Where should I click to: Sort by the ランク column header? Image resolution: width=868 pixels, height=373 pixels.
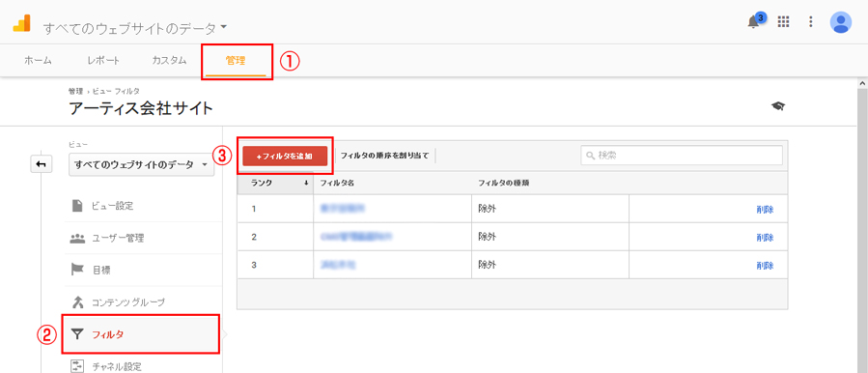tap(275, 183)
